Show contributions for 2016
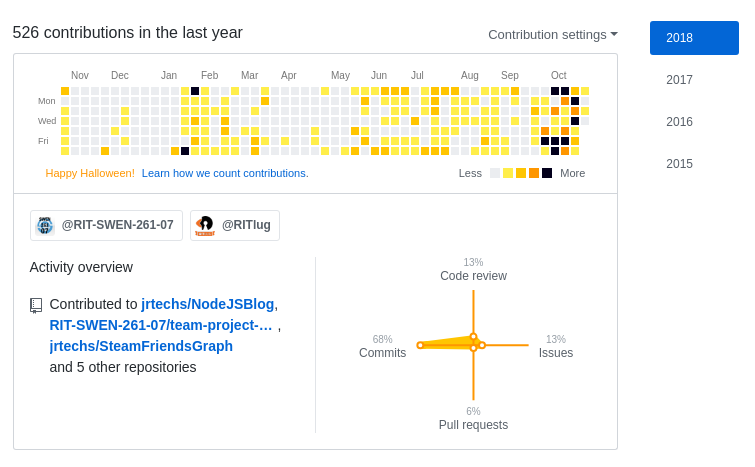This screenshot has width=755, height=467. coord(680,122)
